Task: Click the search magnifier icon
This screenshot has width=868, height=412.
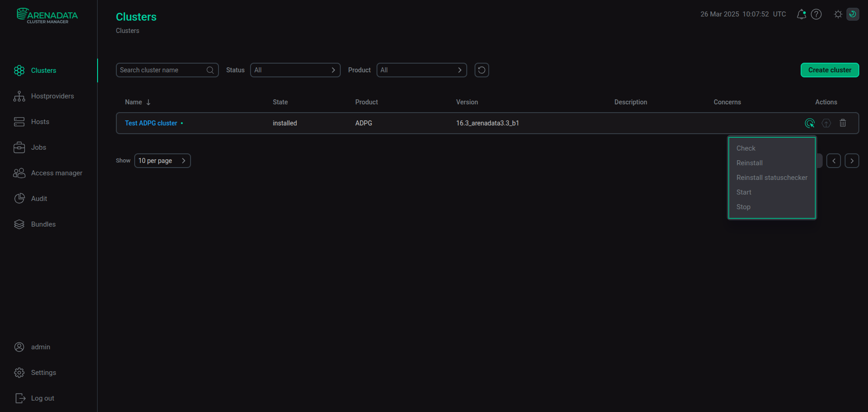Action: point(210,70)
